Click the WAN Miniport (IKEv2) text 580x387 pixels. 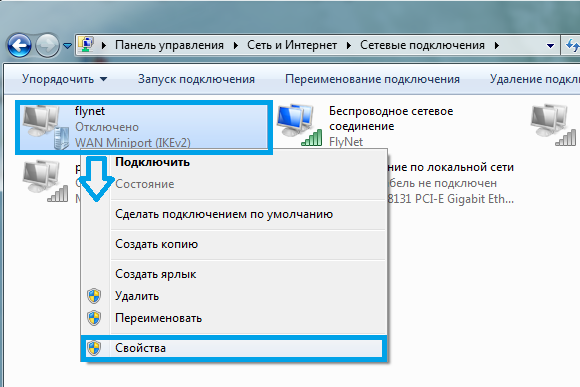pos(132,142)
